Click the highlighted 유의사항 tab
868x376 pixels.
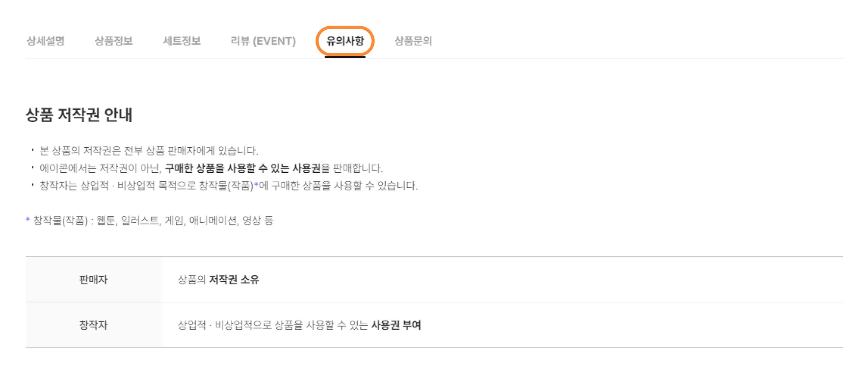tap(345, 41)
